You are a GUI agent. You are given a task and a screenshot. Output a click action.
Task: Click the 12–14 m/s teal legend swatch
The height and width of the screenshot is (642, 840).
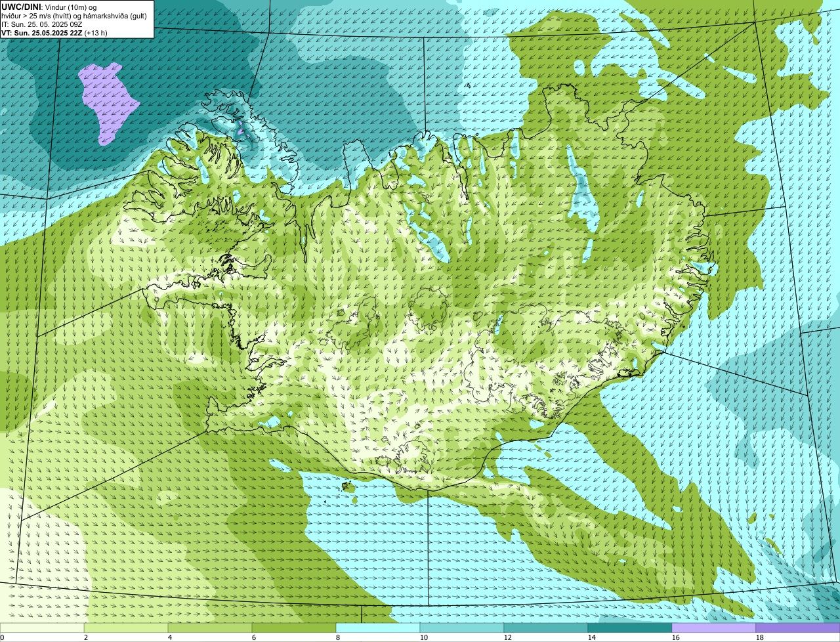[546, 628]
